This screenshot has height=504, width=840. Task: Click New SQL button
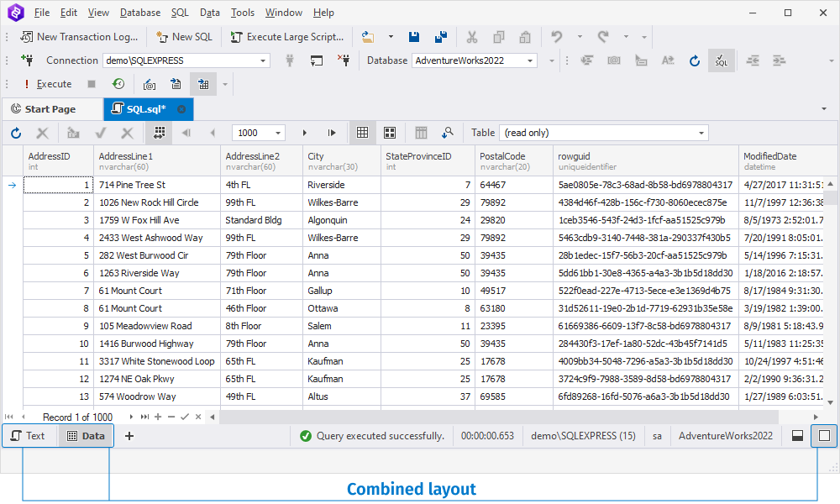(184, 37)
